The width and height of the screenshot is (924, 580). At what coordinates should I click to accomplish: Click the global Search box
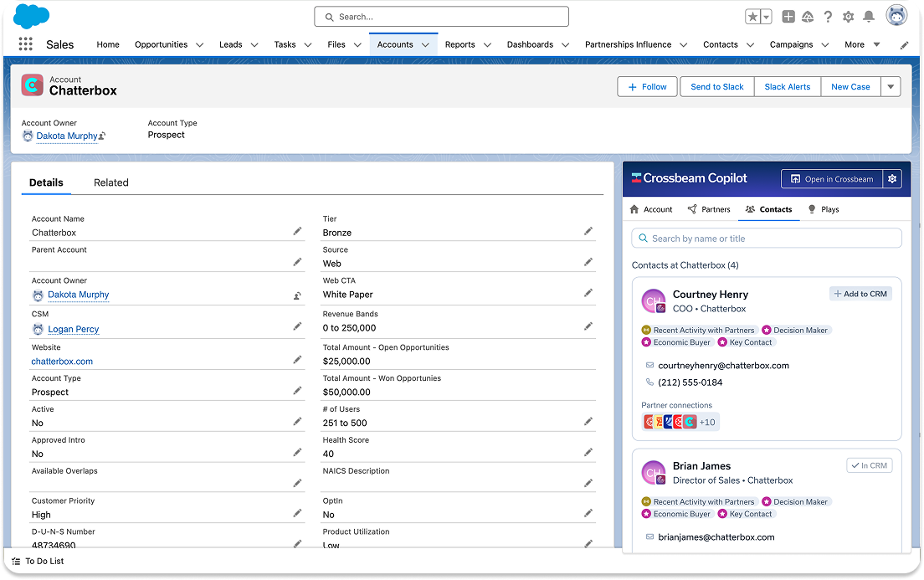pos(441,17)
